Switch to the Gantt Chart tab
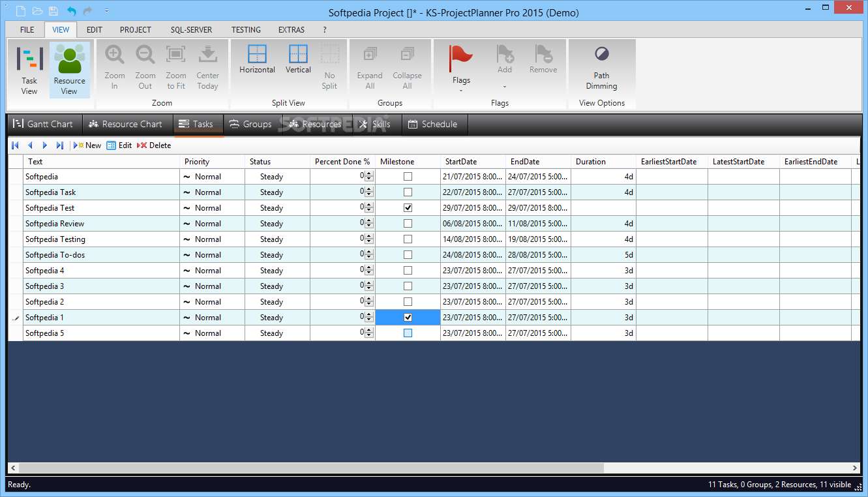 coord(44,124)
